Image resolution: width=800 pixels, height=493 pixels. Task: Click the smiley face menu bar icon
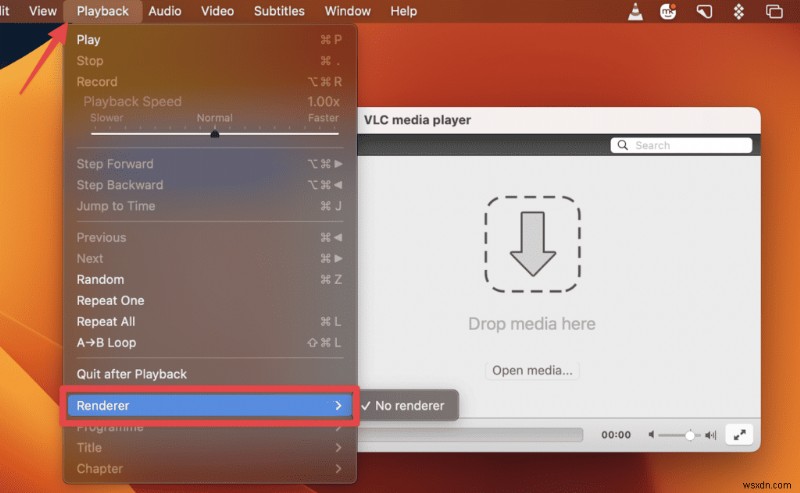[668, 11]
